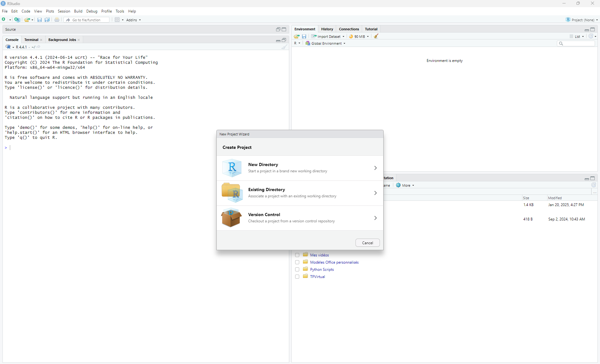600x364 pixels.
Task: Click the memory usage 90 MiB indicator
Action: click(x=359, y=36)
